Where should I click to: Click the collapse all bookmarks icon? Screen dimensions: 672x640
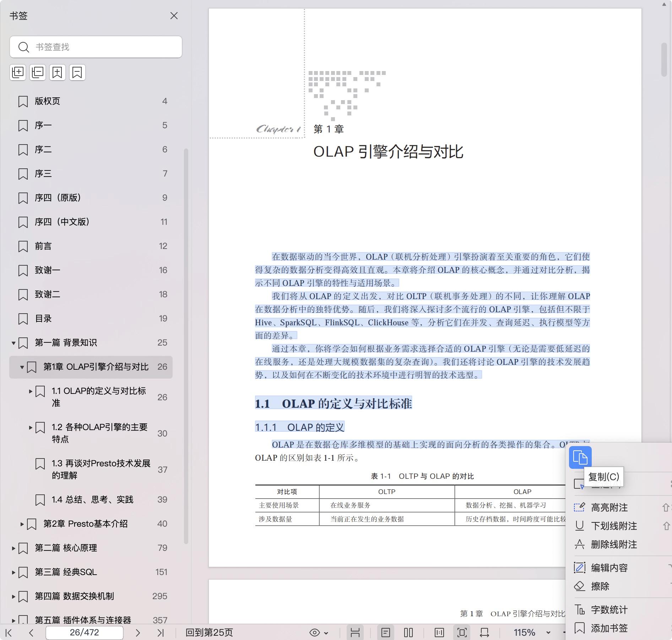[38, 72]
